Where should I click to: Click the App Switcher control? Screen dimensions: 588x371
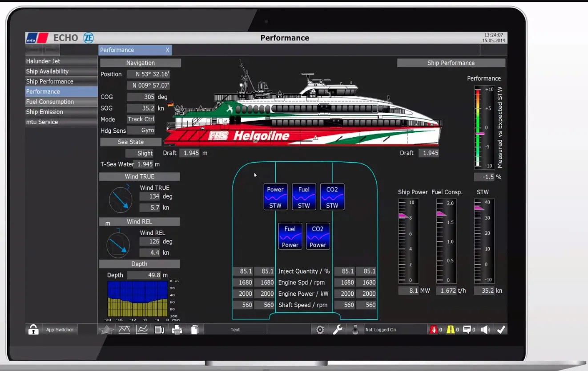click(59, 330)
